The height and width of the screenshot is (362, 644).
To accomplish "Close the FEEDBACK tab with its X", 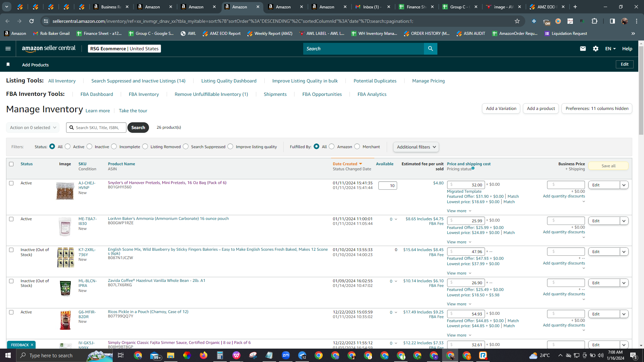I will tap(32, 345).
